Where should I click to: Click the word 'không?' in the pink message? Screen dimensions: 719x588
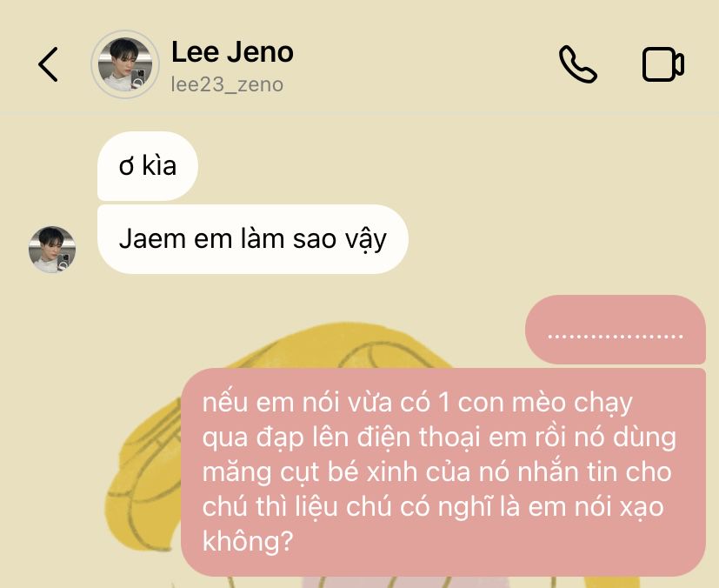[248, 542]
